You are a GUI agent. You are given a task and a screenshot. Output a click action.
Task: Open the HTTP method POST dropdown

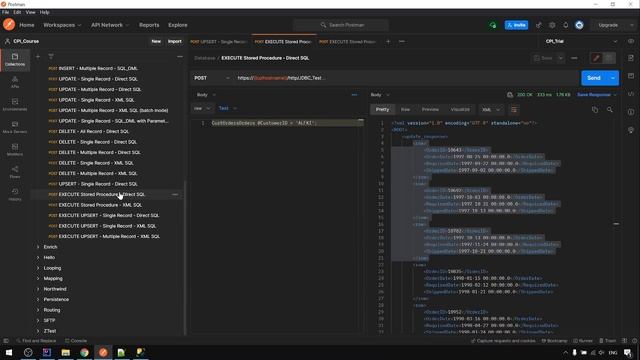211,78
